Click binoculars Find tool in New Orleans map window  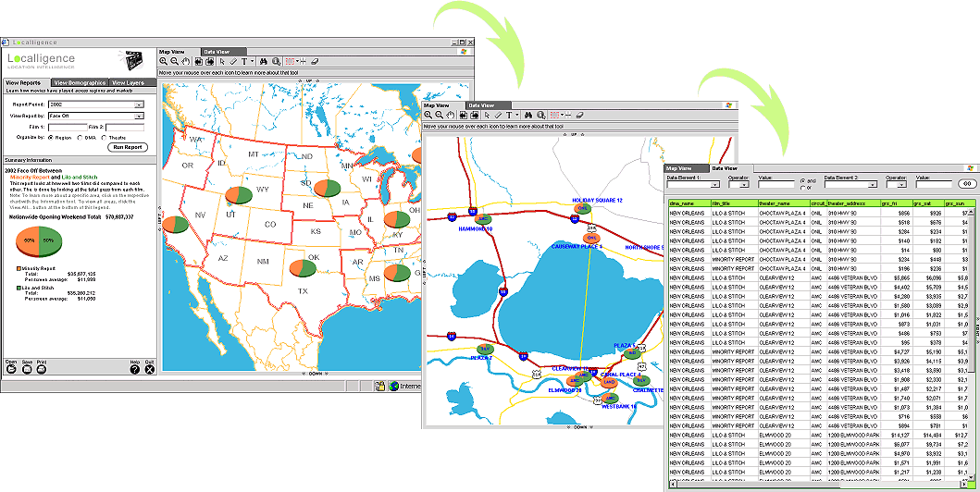(528, 115)
